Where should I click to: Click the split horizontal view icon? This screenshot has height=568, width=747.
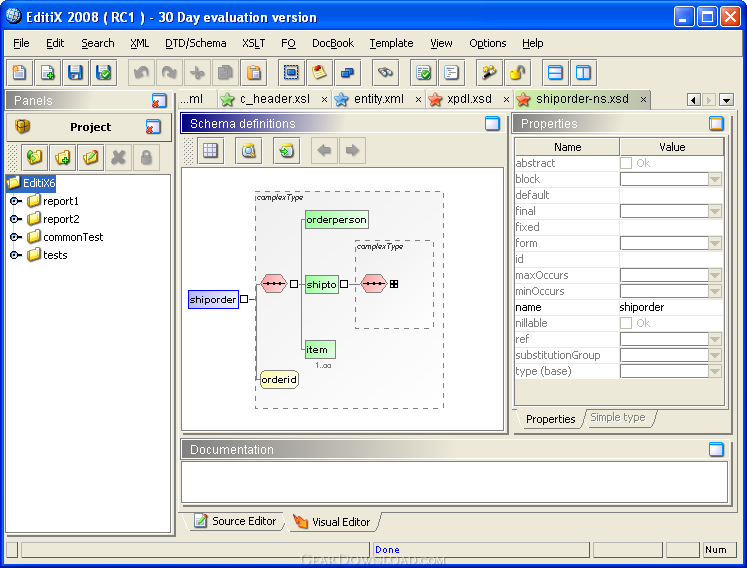pyautogui.click(x=555, y=72)
